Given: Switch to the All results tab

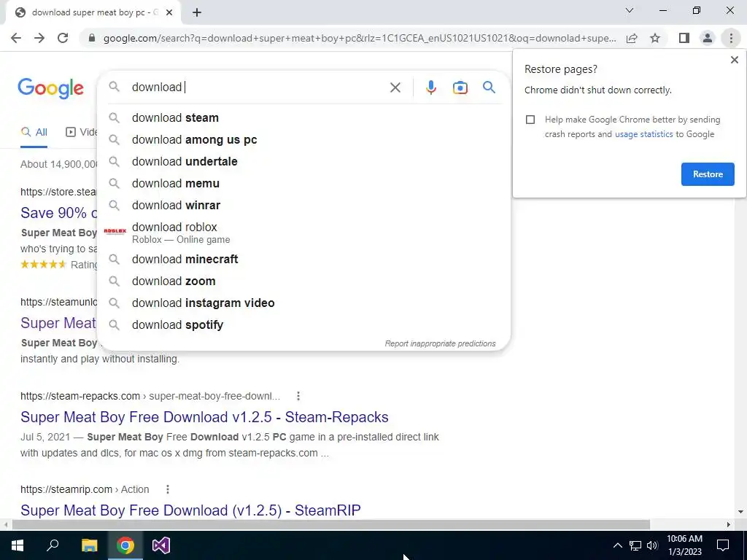Looking at the screenshot, I should [x=34, y=133].
